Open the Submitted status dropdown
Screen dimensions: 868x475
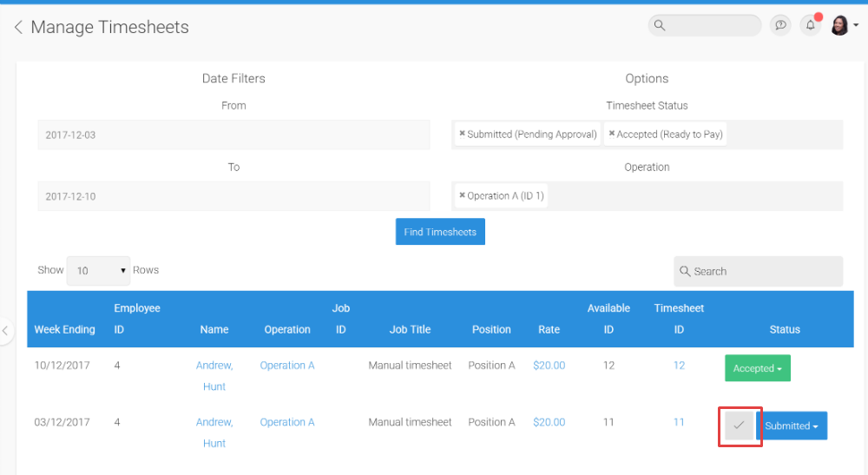click(x=792, y=426)
